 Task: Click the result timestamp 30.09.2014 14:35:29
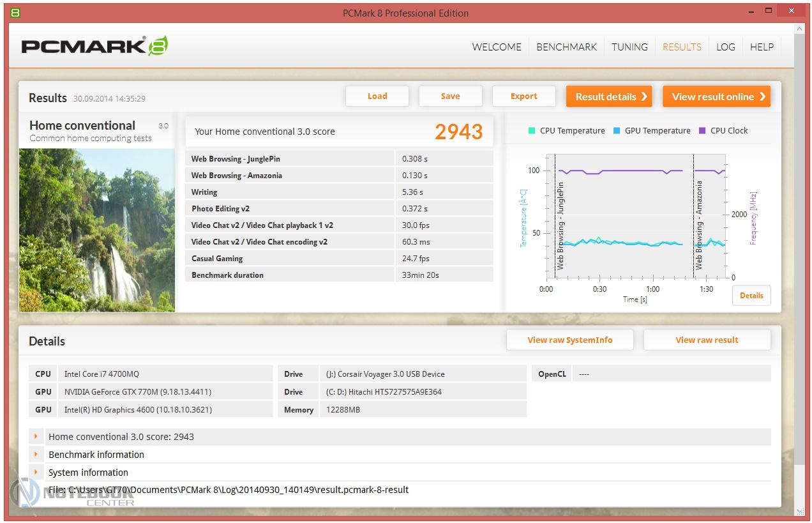pyautogui.click(x=109, y=99)
